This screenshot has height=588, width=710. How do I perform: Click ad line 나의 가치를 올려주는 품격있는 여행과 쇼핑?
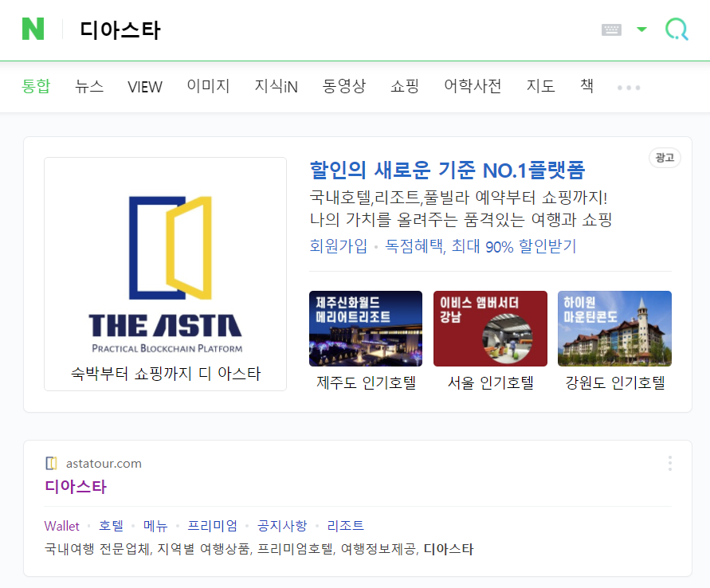pos(461,220)
